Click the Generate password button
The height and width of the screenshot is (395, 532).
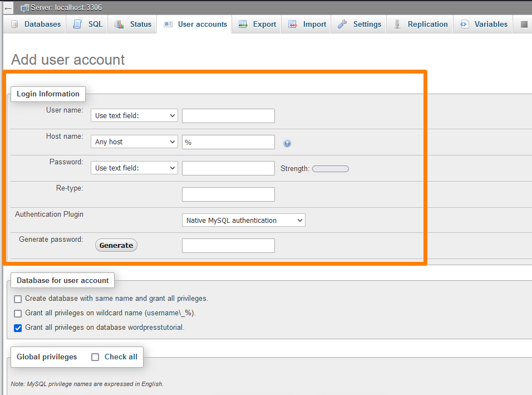tap(116, 245)
